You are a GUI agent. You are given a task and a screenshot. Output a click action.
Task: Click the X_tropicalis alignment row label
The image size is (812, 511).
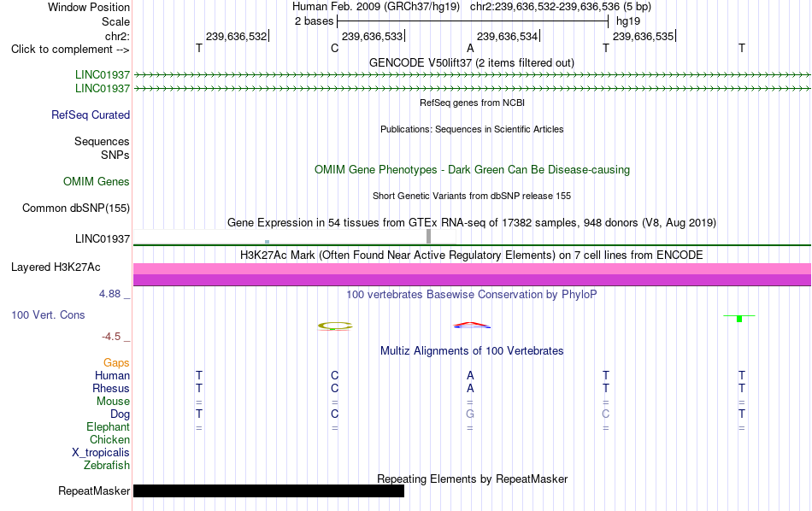click(x=101, y=453)
